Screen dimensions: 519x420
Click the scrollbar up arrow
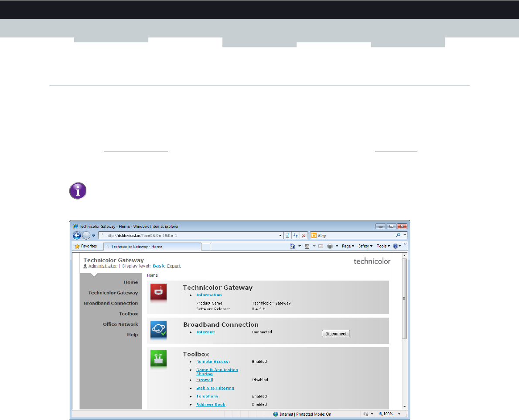click(404, 256)
